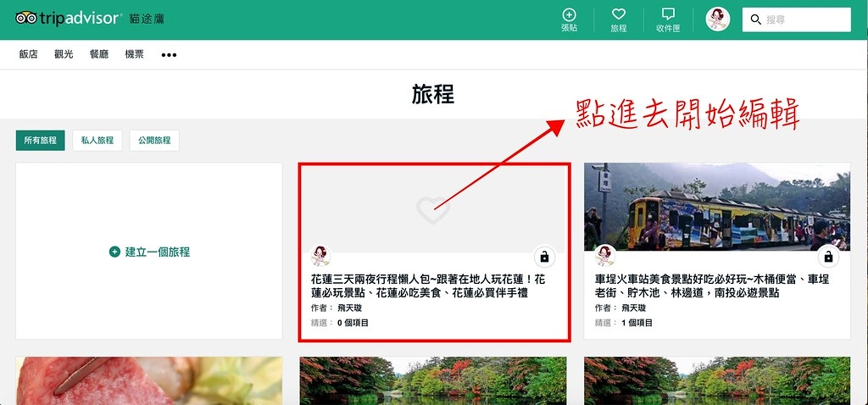Image resolution: width=868 pixels, height=405 pixels.
Task: Open 旅程 heart icon in header
Action: pyautogui.click(x=618, y=15)
